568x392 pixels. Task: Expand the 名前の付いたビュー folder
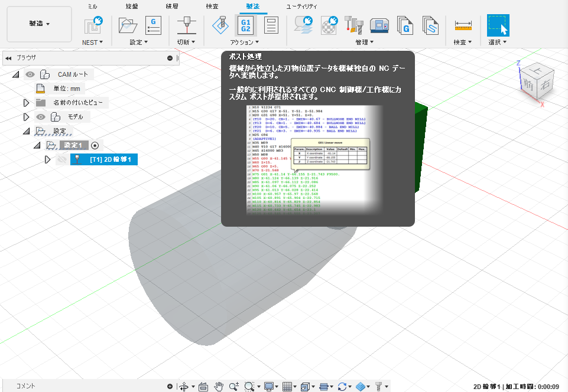point(26,103)
